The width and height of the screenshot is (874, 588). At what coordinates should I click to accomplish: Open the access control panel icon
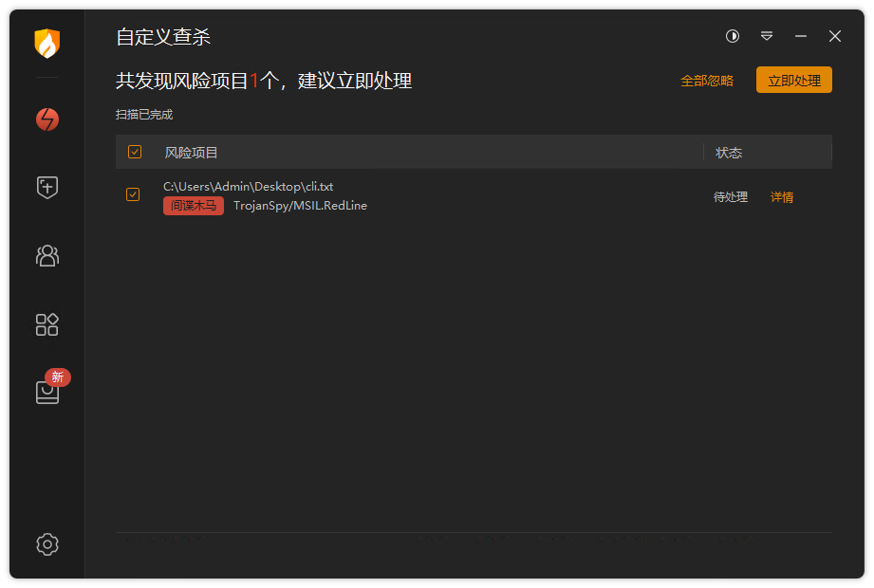[x=46, y=256]
